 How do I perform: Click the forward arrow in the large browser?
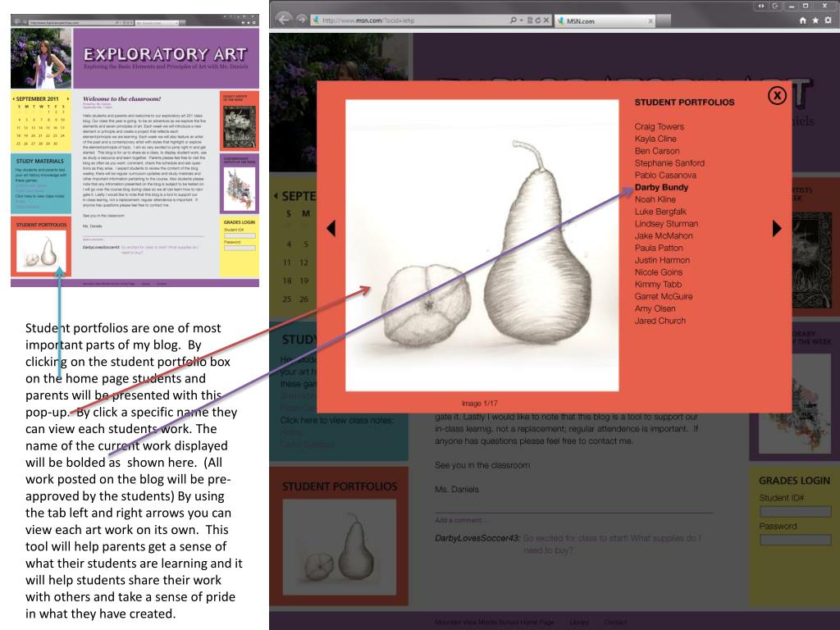302,20
